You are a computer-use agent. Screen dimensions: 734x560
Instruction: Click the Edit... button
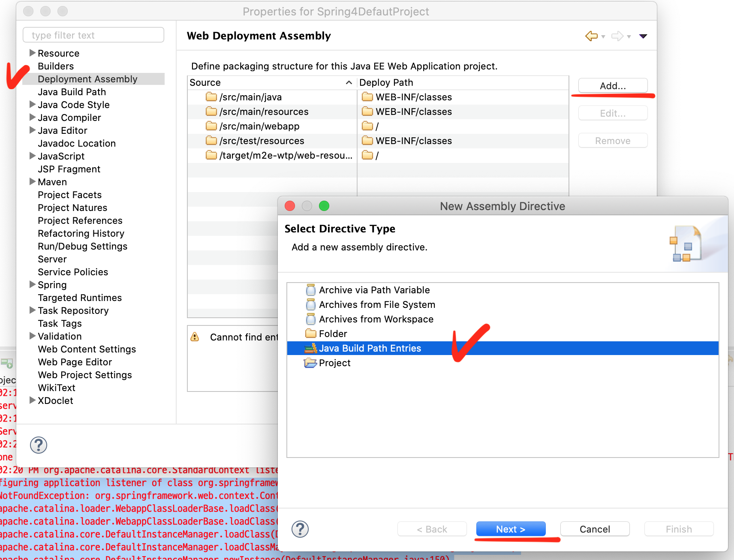pyautogui.click(x=613, y=113)
